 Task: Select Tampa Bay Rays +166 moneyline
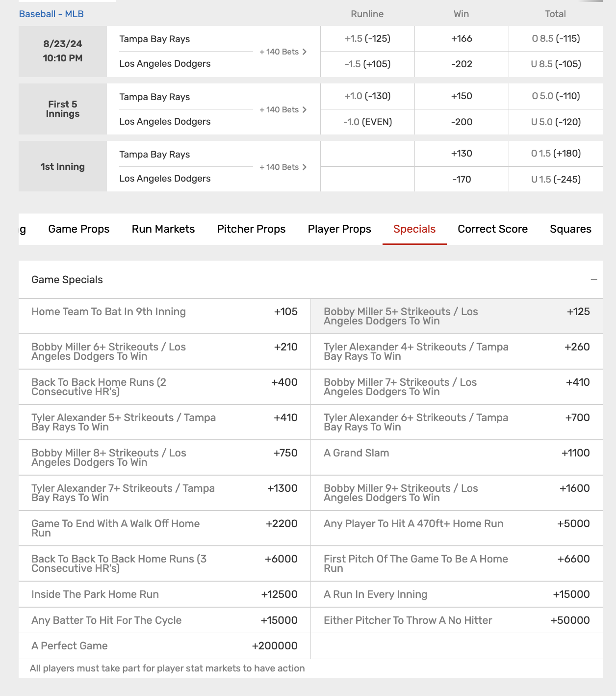[x=462, y=39]
